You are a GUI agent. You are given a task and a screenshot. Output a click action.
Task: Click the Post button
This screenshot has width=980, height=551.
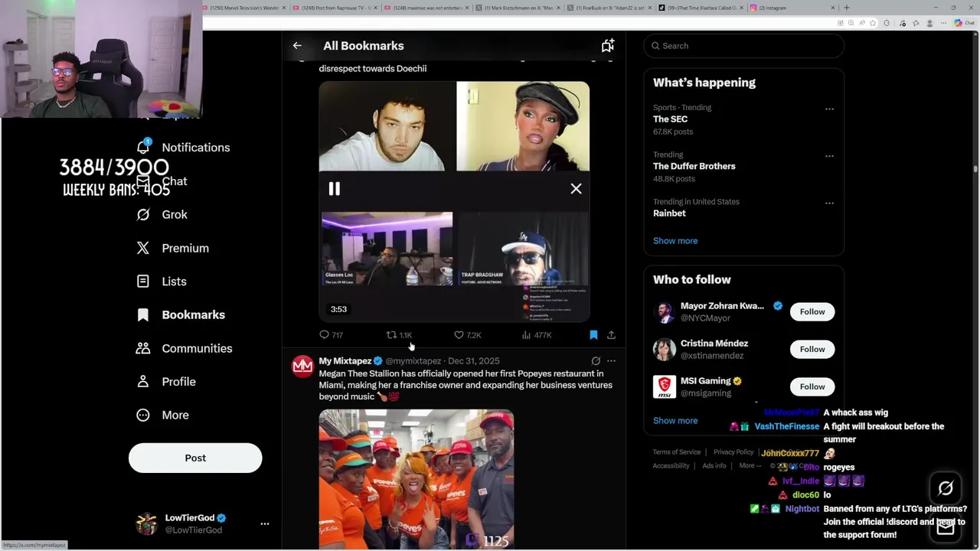pos(195,458)
